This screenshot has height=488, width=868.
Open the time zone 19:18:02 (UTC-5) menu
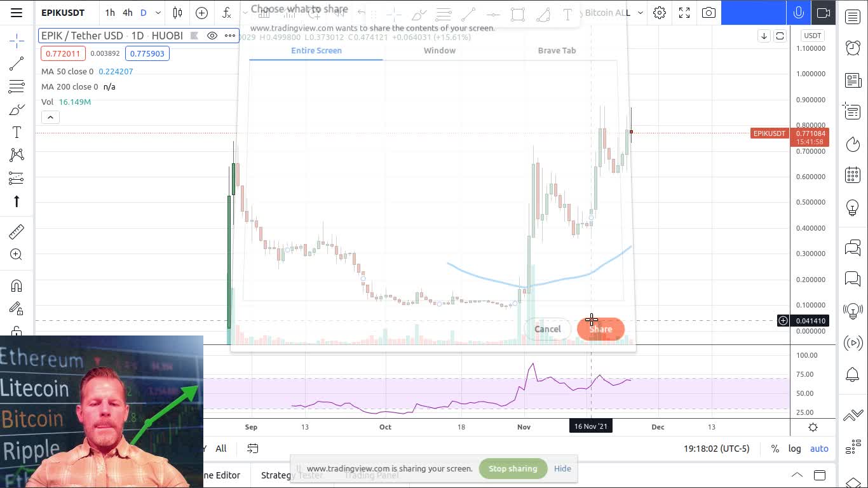[717, 449]
